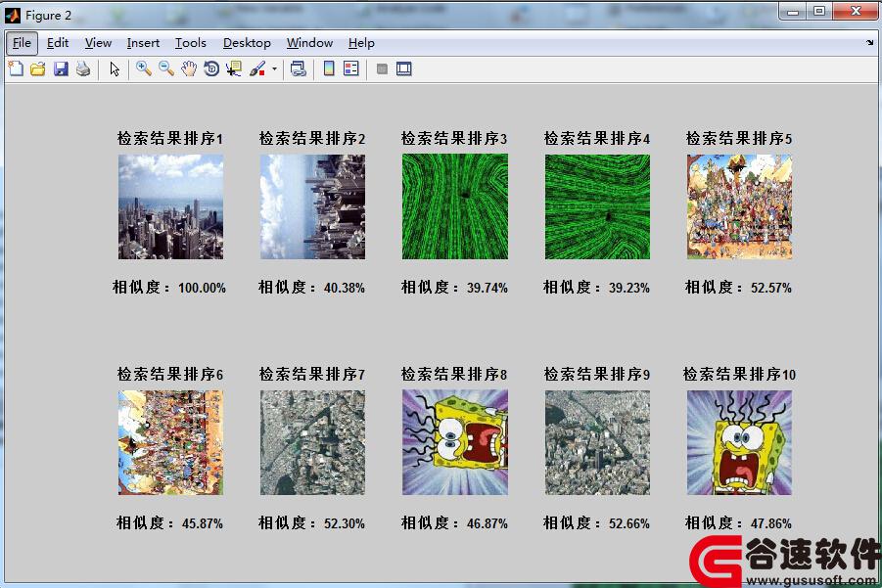Open the File menu

[22, 43]
